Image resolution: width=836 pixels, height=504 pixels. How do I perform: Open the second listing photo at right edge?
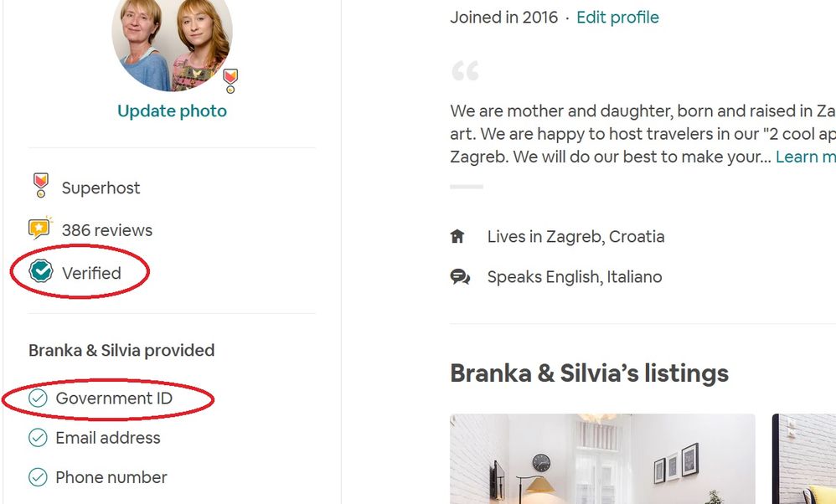[x=804, y=459]
